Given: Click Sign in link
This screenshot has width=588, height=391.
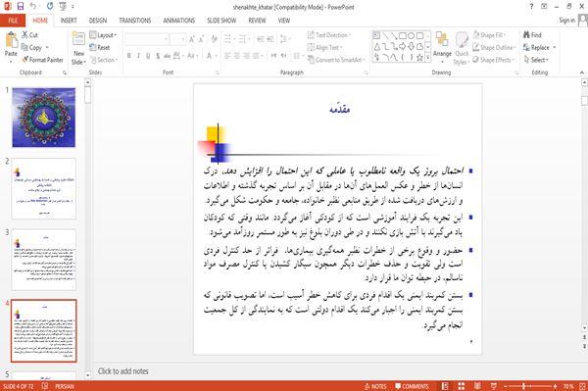Looking at the screenshot, I should [x=566, y=21].
